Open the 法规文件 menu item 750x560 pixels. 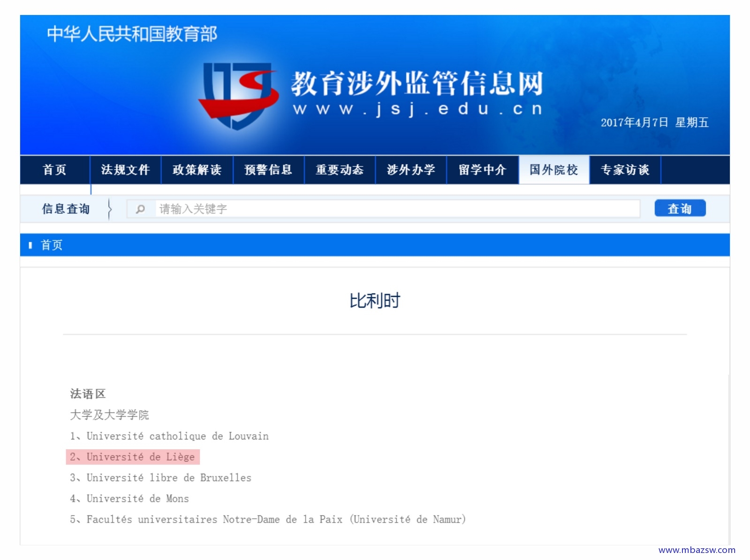pyautogui.click(x=125, y=170)
